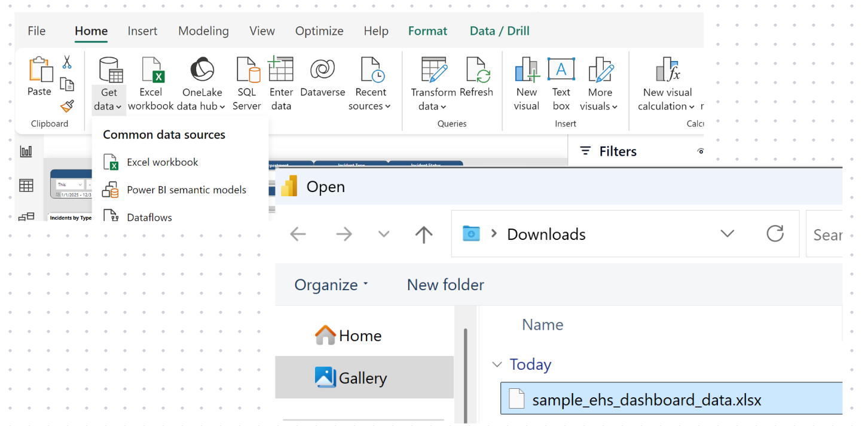This screenshot has width=868, height=426.
Task: Open the OneLake data hub dropdown
Action: [201, 85]
